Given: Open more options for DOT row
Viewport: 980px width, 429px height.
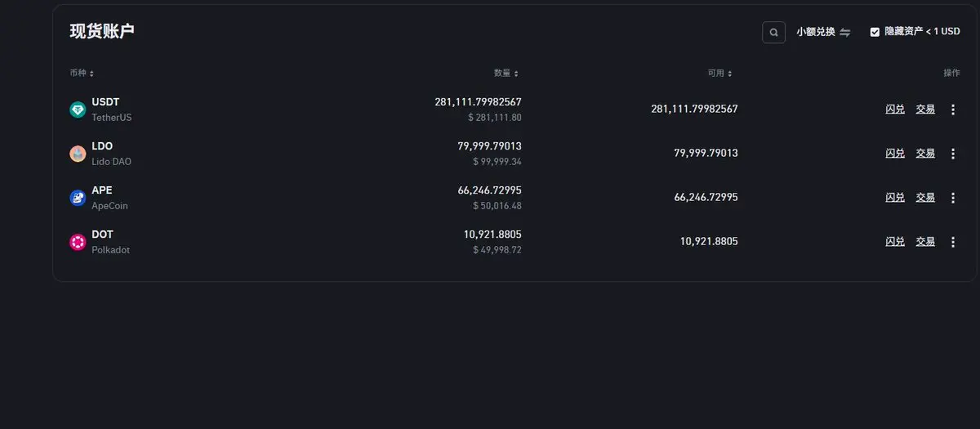Looking at the screenshot, I should pos(952,242).
